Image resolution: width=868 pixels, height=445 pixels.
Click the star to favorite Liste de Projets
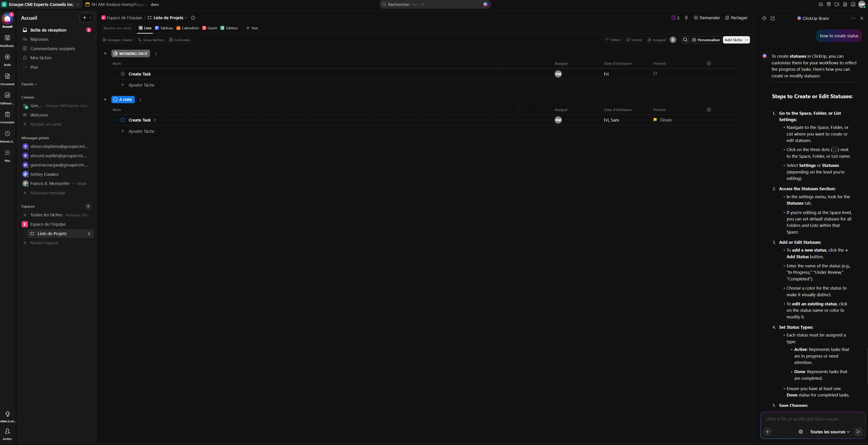click(193, 18)
